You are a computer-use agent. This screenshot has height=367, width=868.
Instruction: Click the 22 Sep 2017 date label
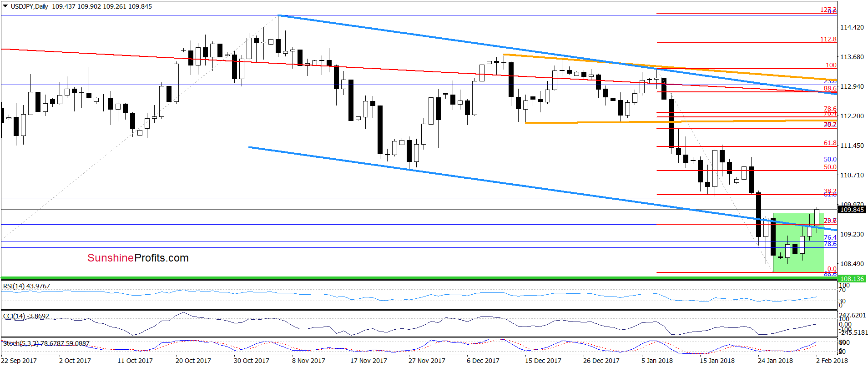coord(19,361)
